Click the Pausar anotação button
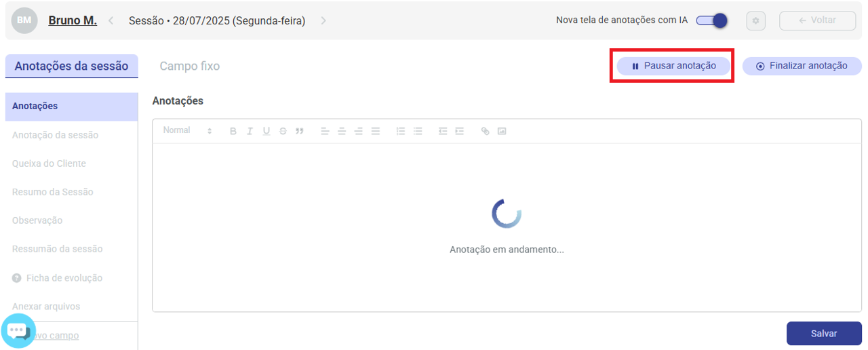 click(673, 66)
